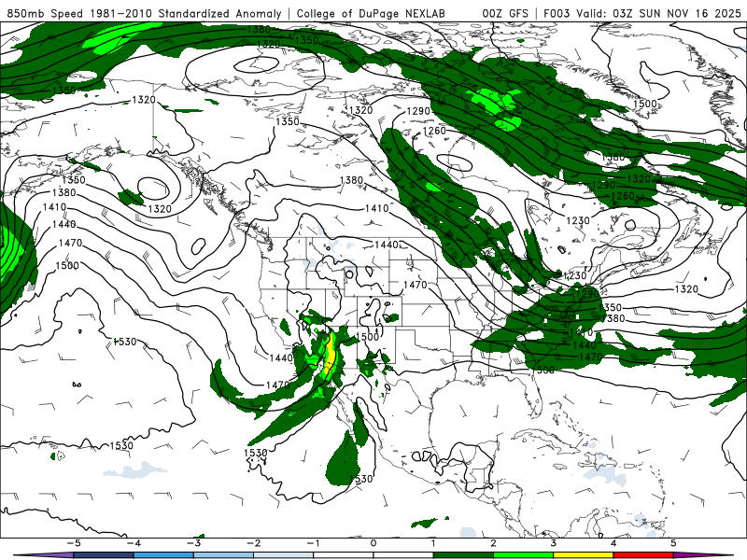This screenshot has height=560, width=747.
Task: Click the white -1 to 0 swatch
Action: pyautogui.click(x=344, y=555)
